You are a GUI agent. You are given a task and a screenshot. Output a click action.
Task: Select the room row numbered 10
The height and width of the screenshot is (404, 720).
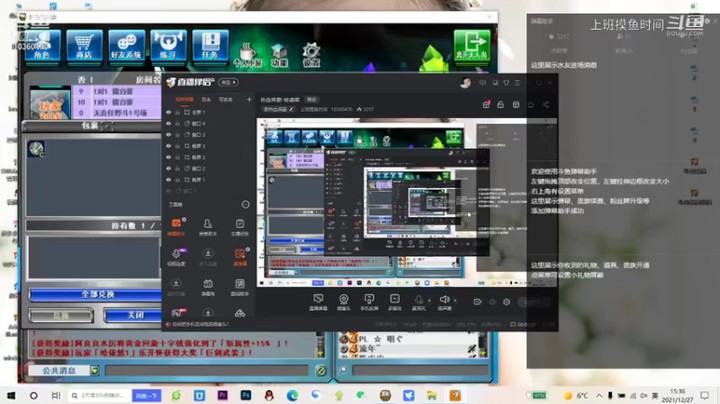pos(117,102)
